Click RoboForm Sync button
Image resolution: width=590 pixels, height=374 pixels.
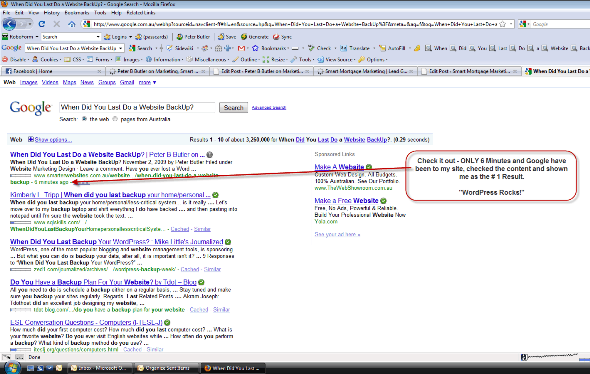(282, 37)
